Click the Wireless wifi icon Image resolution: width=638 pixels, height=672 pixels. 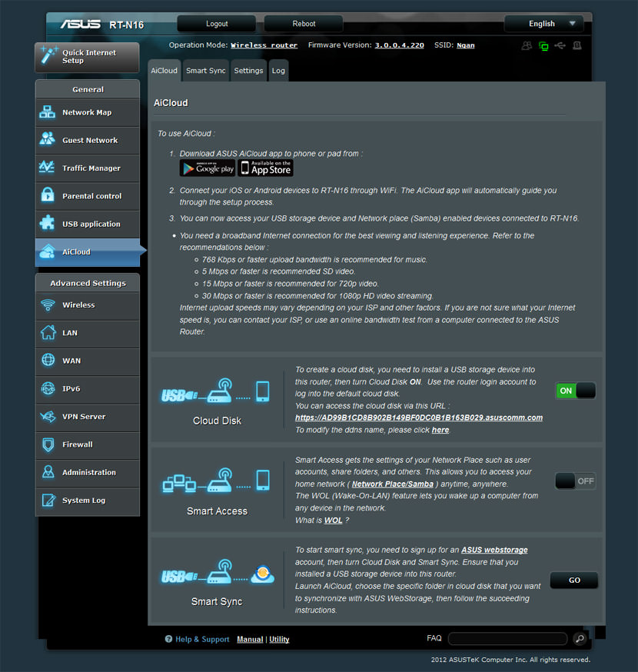[48, 304]
